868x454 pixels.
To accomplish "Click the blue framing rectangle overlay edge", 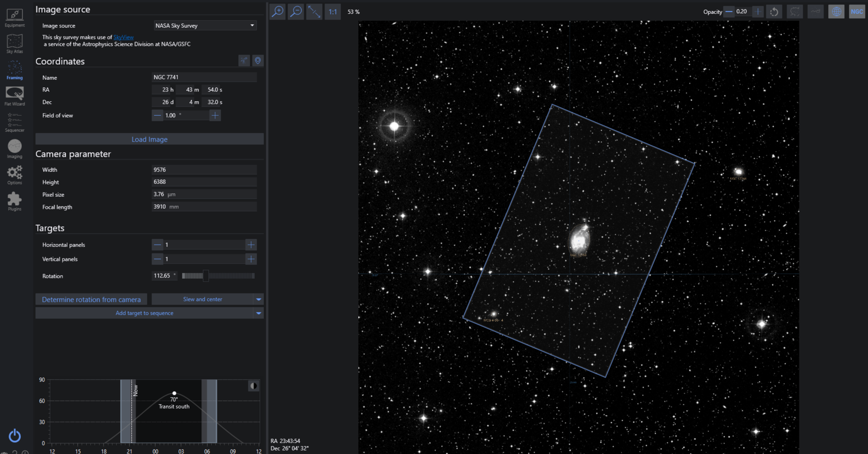I will [x=623, y=134].
